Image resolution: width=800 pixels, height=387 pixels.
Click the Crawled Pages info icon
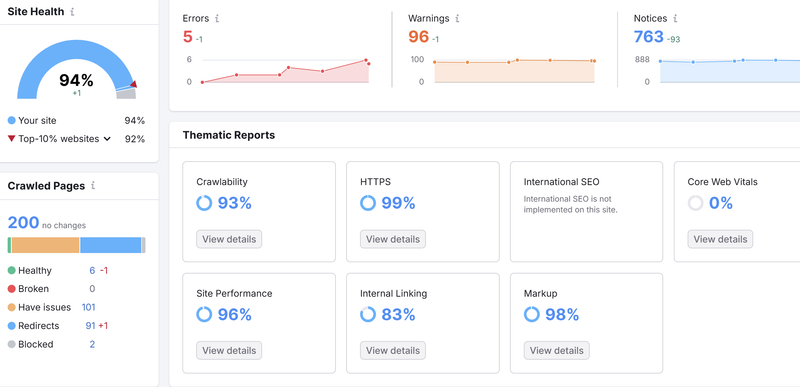tap(92, 186)
